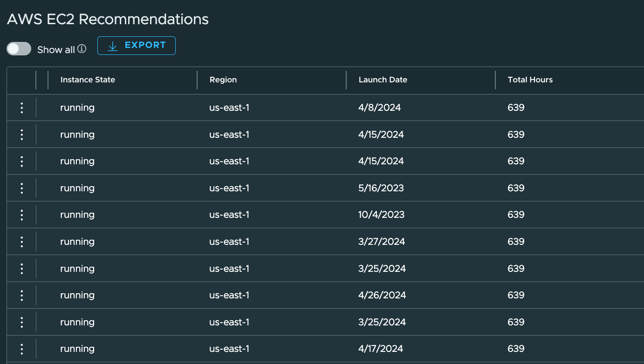Image resolution: width=644 pixels, height=364 pixels.
Task: Enable the Show all toggle
Action: click(19, 48)
